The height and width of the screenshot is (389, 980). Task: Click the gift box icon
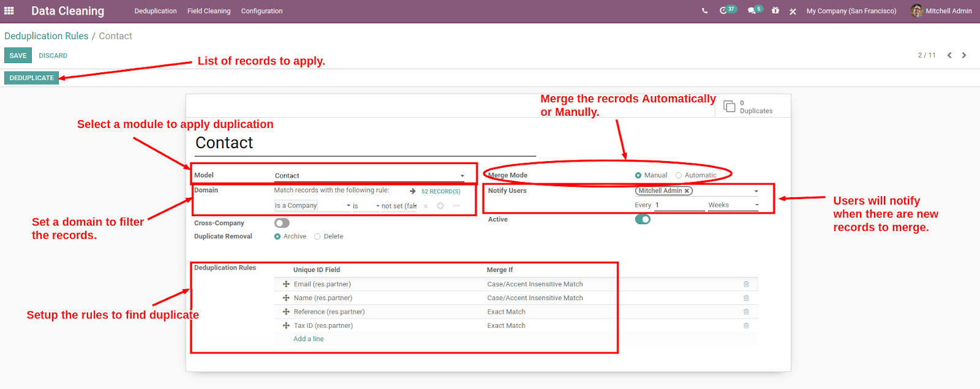[775, 10]
